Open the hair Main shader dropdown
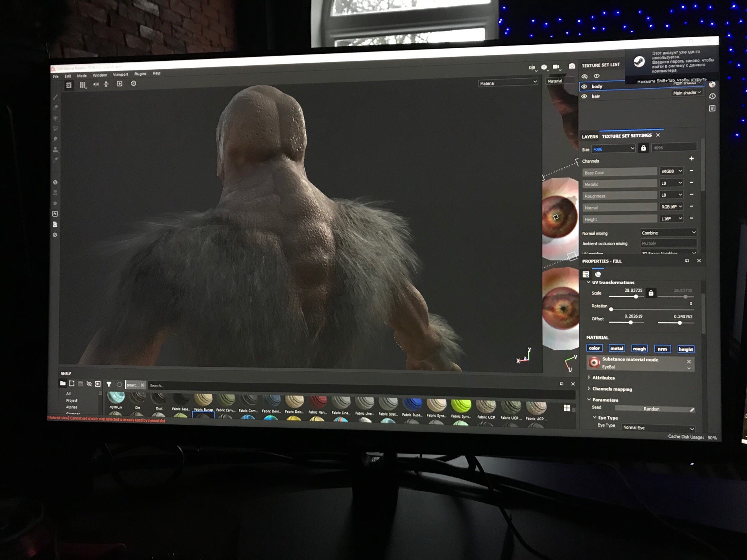The width and height of the screenshot is (747, 560). [687, 93]
